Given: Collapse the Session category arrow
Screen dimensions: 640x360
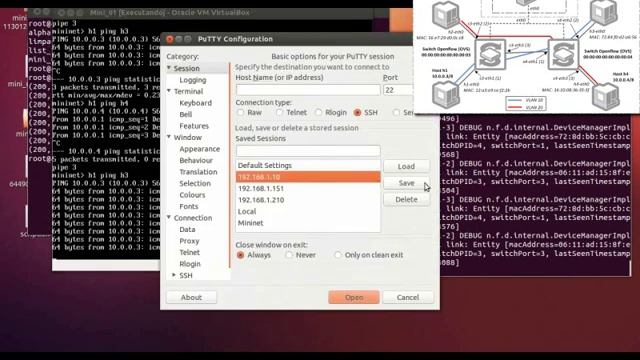Looking at the screenshot, I should pos(169,68).
